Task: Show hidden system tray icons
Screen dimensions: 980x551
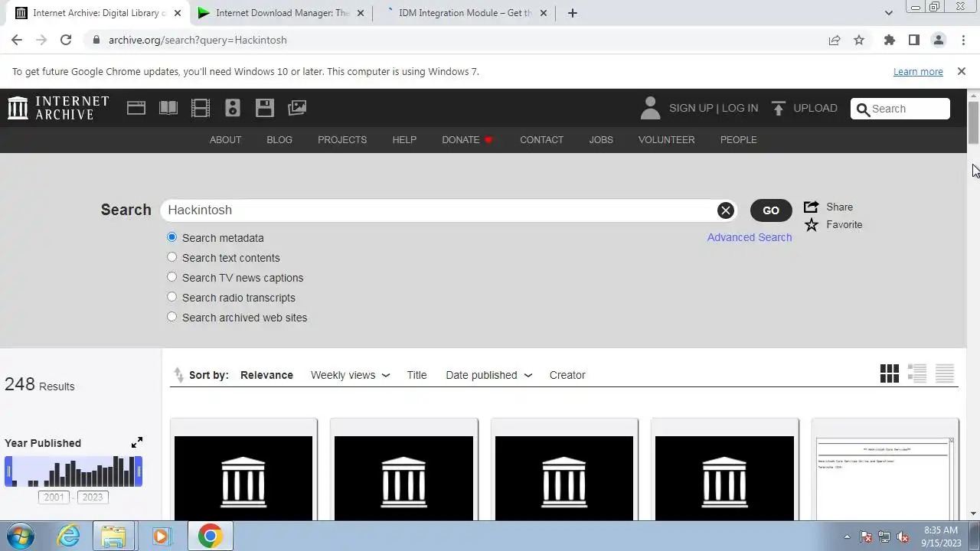Action: pos(847,536)
